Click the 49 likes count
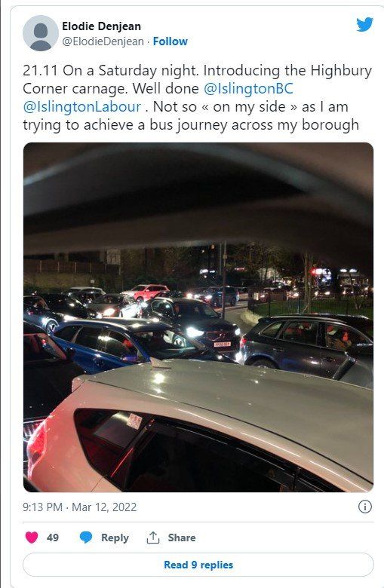 coord(53,537)
